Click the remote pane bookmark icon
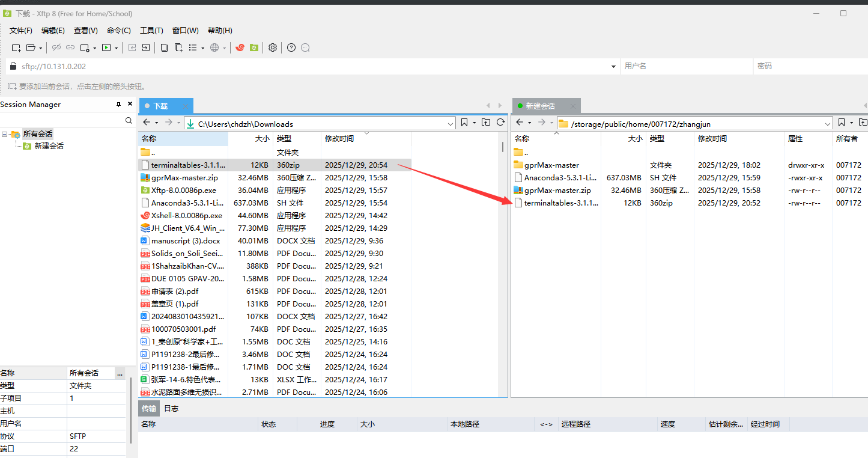 tap(842, 123)
